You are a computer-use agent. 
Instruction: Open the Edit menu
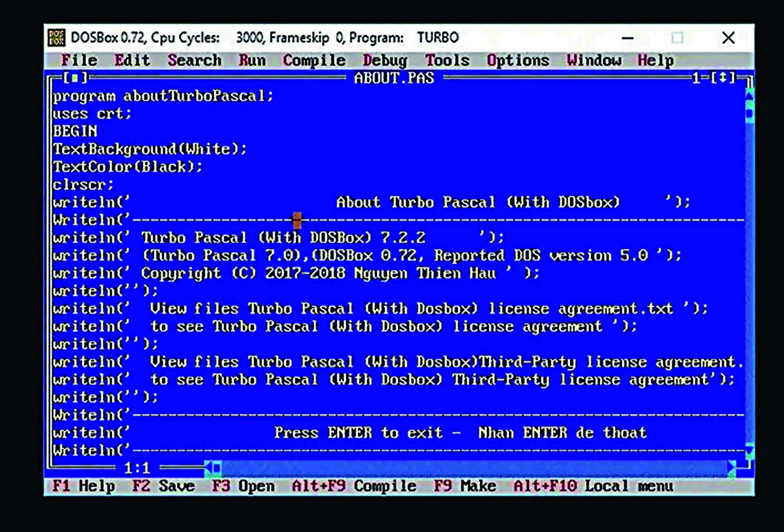point(132,60)
